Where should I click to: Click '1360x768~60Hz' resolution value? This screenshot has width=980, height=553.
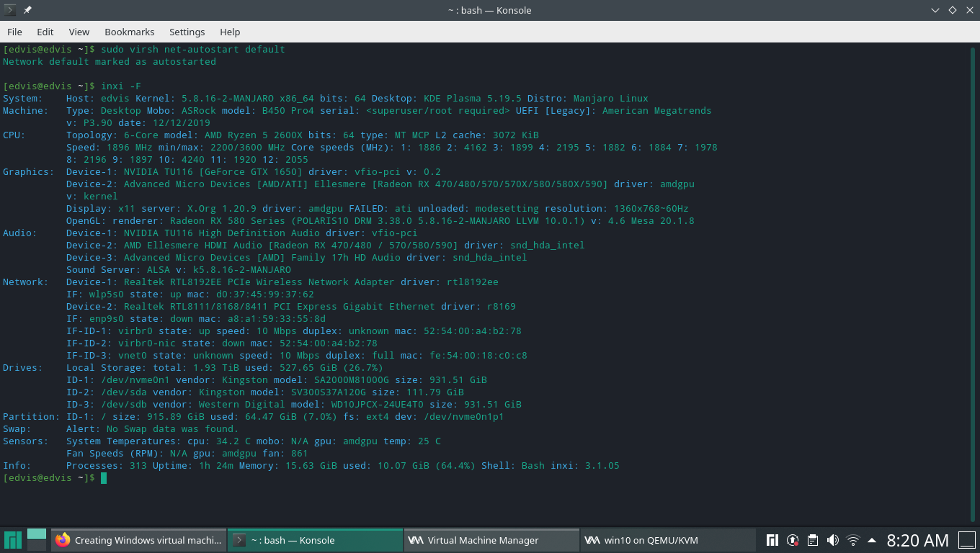coord(651,209)
